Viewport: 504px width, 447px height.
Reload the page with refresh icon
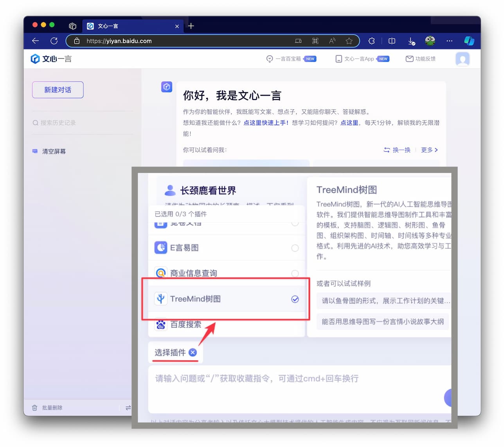54,41
